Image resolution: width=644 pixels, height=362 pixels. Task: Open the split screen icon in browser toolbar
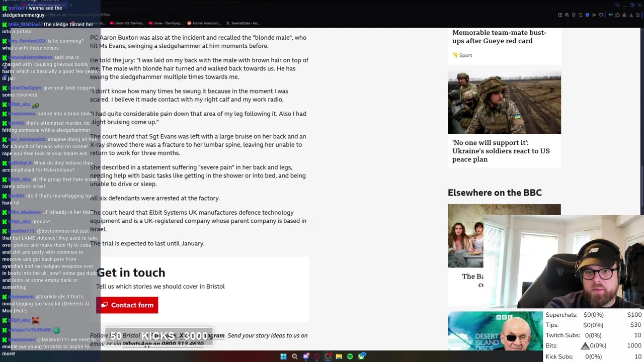(560, 15)
